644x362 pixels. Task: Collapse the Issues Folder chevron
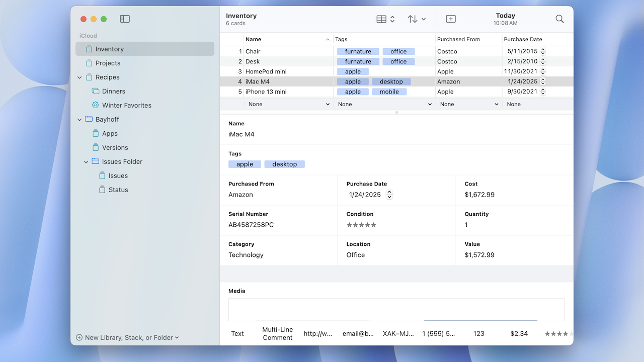click(x=86, y=162)
